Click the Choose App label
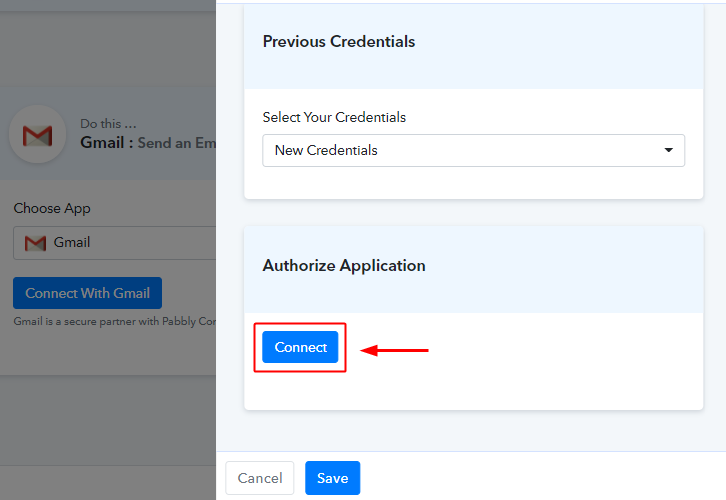 coord(52,208)
